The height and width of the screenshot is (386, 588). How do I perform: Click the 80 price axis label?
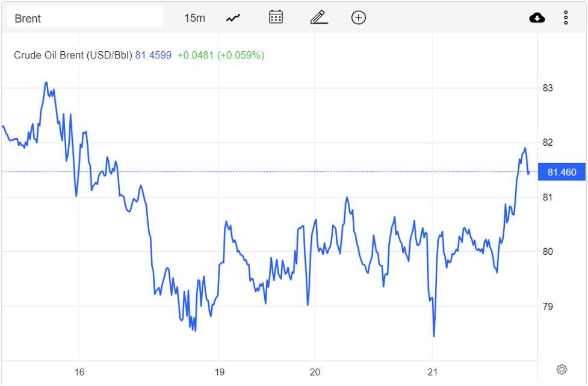(548, 252)
